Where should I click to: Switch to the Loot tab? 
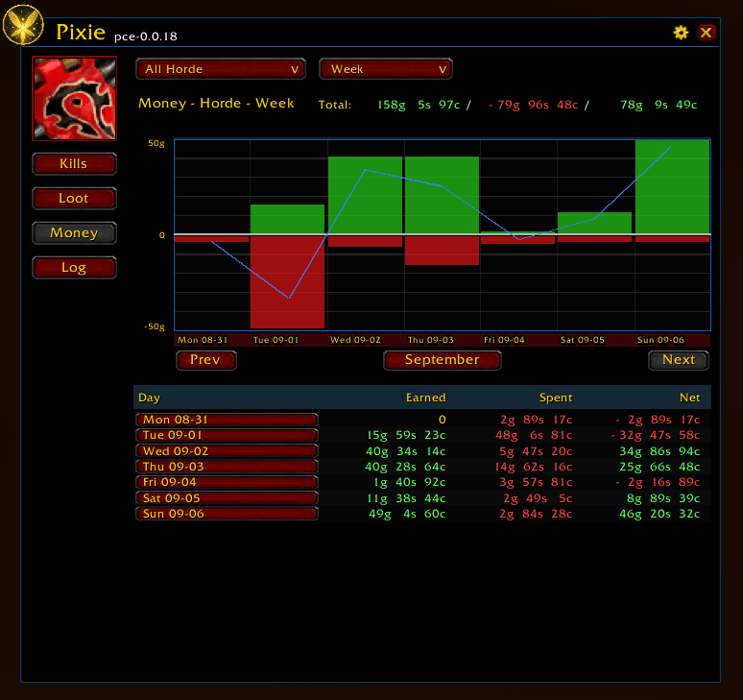[x=74, y=199]
